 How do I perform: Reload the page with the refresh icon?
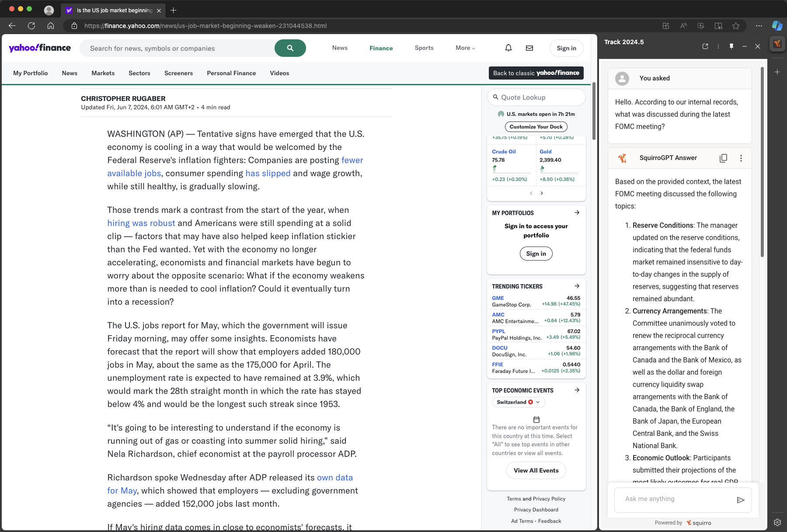pos(31,26)
